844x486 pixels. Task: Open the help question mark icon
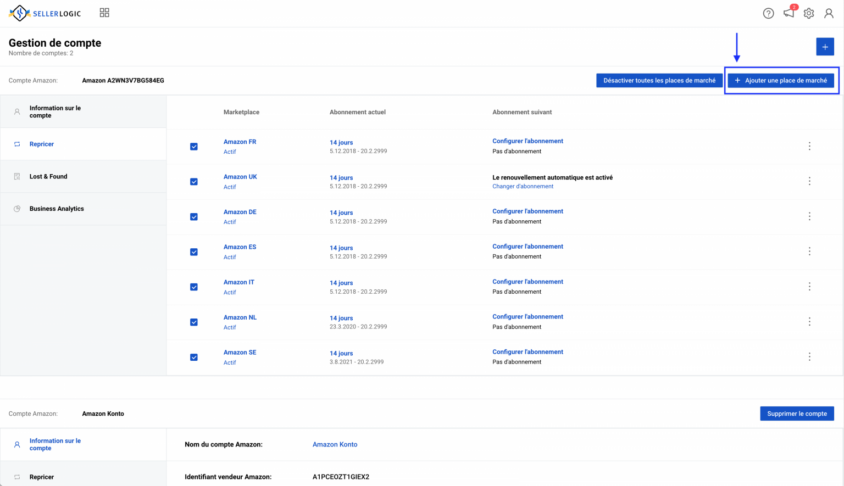point(768,13)
